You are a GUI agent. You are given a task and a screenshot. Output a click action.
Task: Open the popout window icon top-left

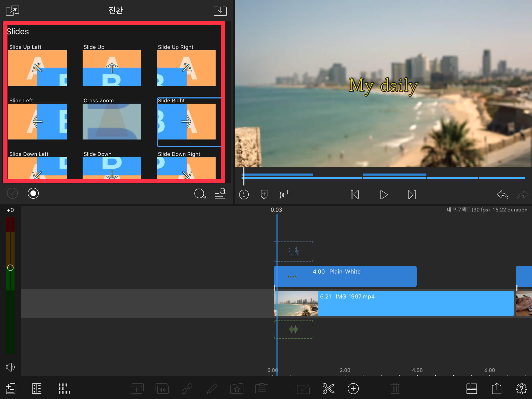pyautogui.click(x=12, y=11)
